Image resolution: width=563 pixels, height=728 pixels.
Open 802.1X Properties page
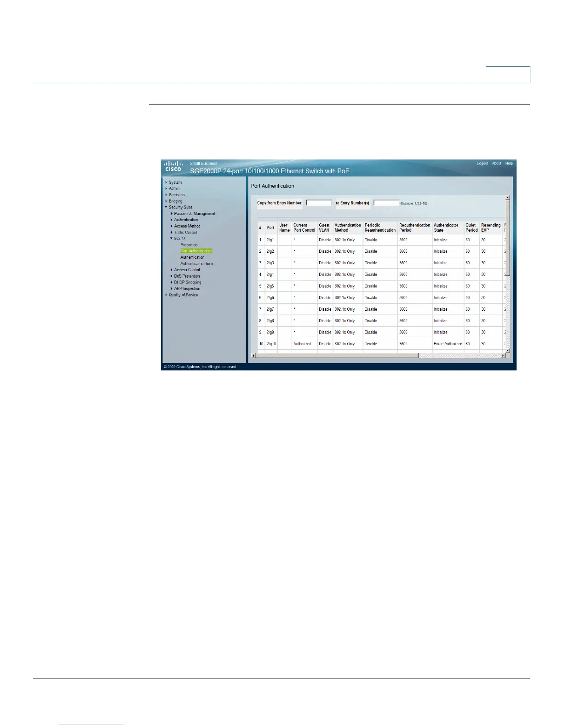click(x=189, y=245)
